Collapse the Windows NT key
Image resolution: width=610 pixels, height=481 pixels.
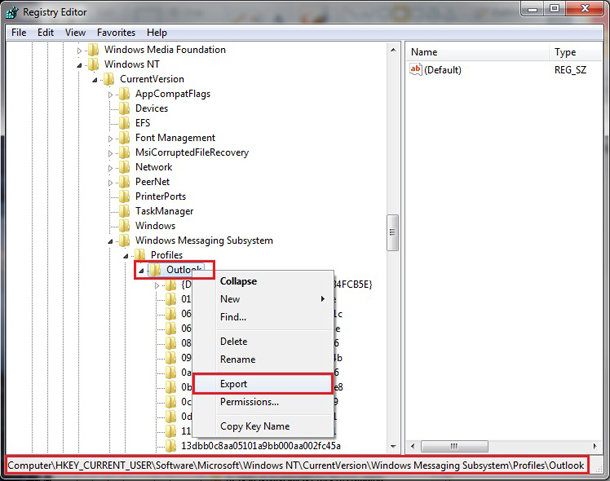click(79, 65)
